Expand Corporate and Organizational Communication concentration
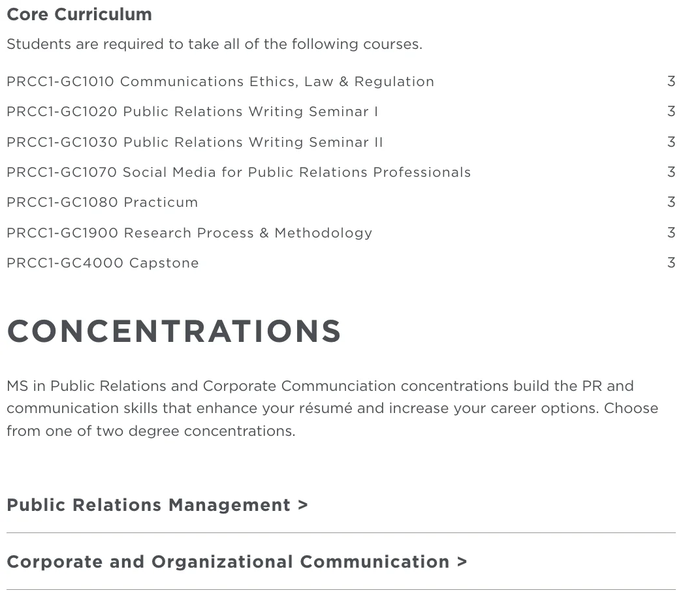Image resolution: width=700 pixels, height=599 pixels. (236, 562)
